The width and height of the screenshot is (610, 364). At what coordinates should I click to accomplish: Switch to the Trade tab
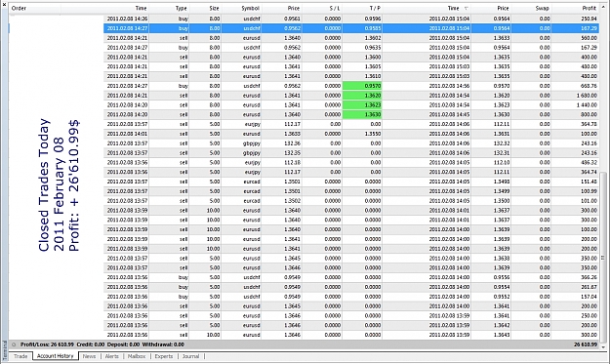pos(20,356)
